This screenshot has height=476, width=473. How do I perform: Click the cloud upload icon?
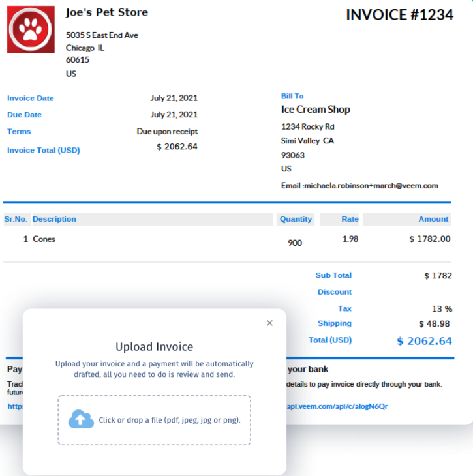coord(81,420)
